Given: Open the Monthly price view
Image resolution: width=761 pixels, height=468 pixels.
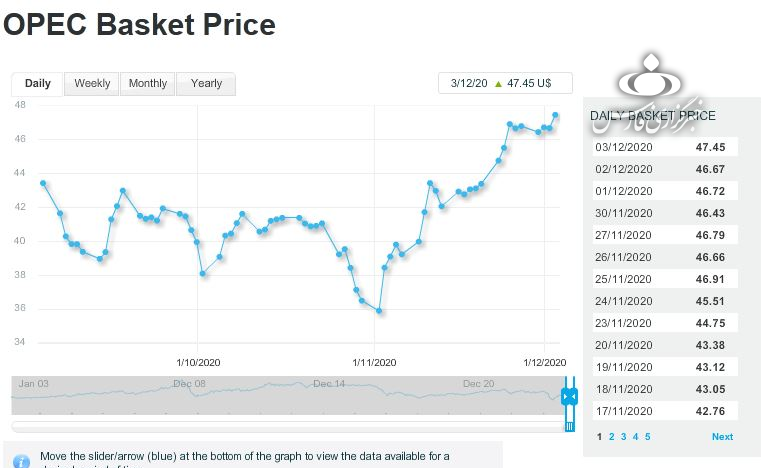Looking at the screenshot, I should coord(148,84).
